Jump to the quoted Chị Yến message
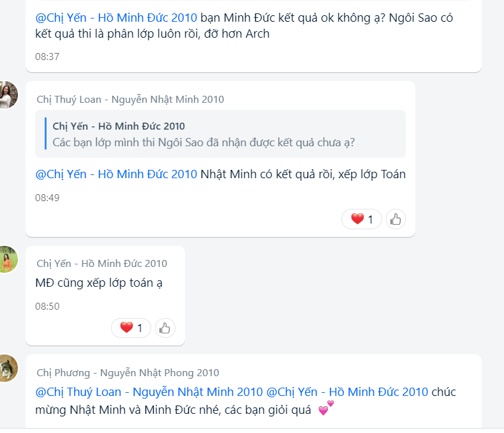Image resolution: width=504 pixels, height=433 pixels. 220,134
